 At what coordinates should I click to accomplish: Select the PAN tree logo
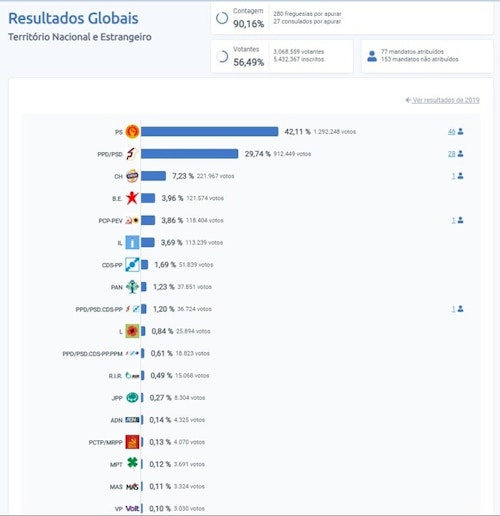pos(132,287)
